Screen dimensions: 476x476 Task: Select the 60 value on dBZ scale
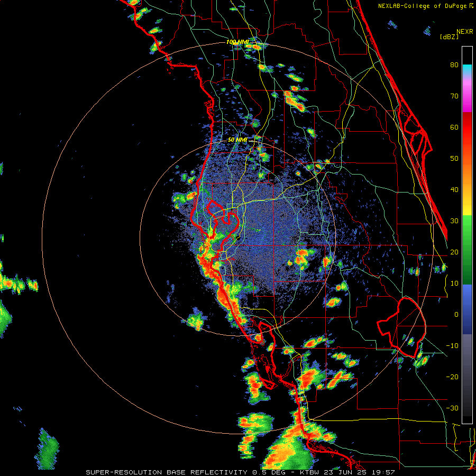pos(454,127)
